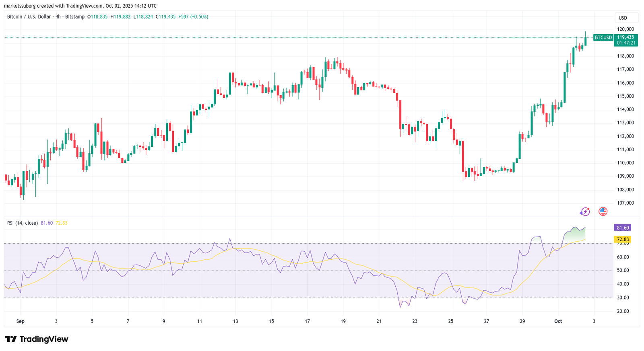
Task: Click the US flag economic event icon
Action: (x=603, y=211)
